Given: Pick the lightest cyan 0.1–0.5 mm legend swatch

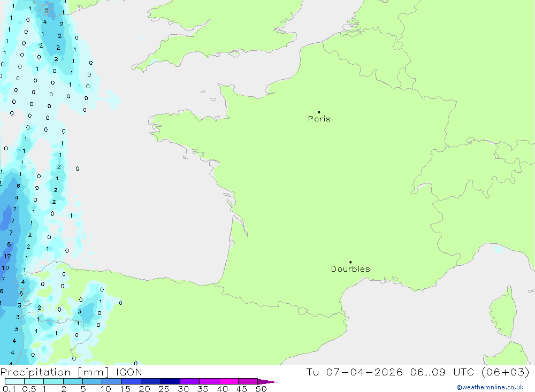Looking at the screenshot, I should point(14,381).
